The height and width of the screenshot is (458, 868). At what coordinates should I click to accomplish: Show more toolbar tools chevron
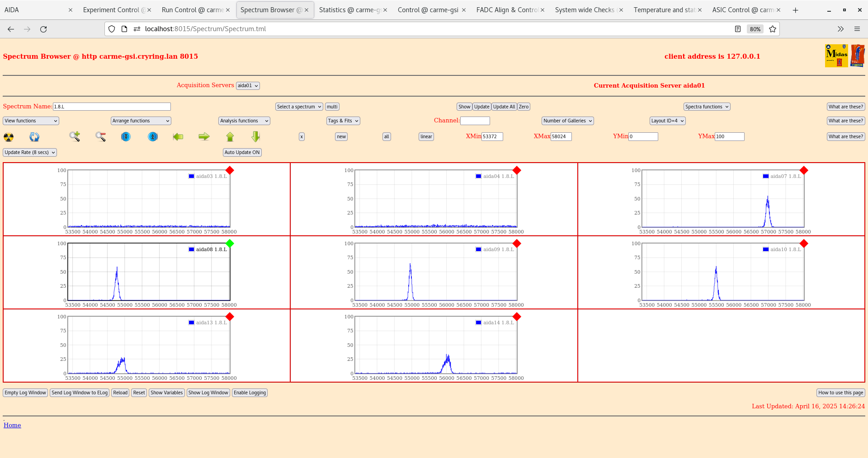pos(840,29)
